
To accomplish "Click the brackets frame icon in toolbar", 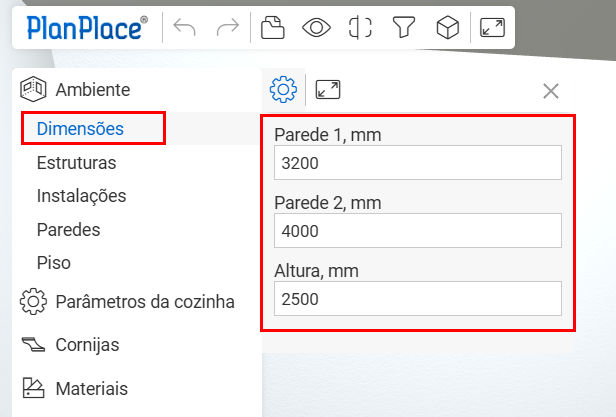I will (360, 28).
